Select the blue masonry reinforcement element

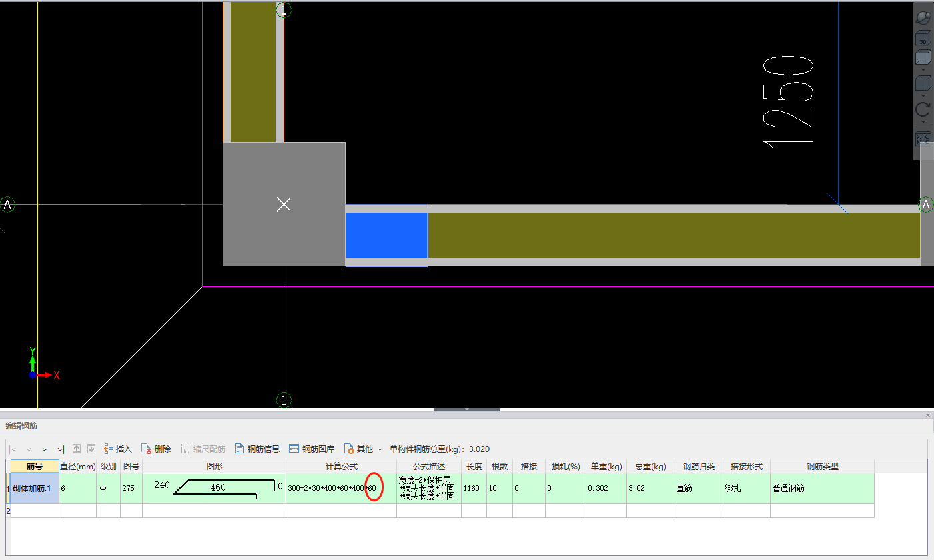386,235
